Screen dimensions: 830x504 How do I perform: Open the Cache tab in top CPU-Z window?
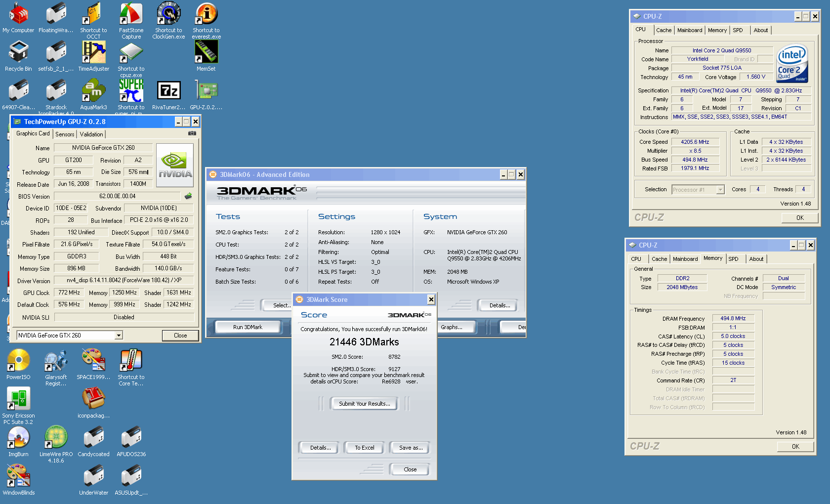pyautogui.click(x=664, y=30)
